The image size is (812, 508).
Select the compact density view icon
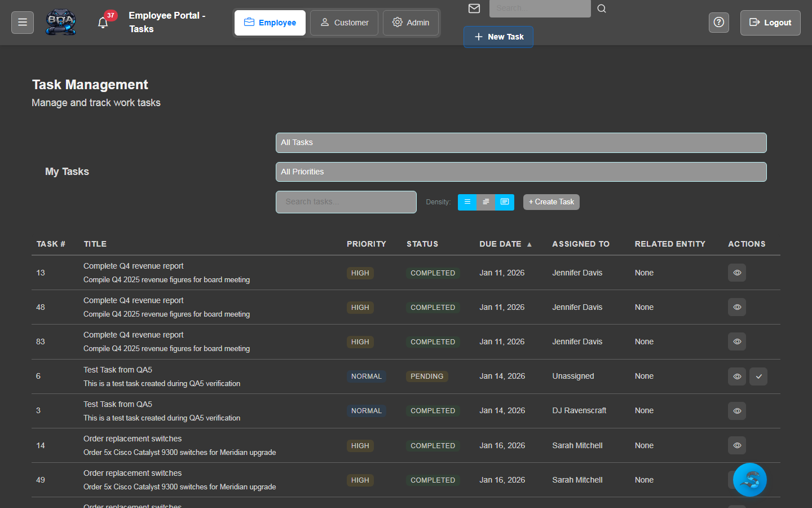[486, 202]
